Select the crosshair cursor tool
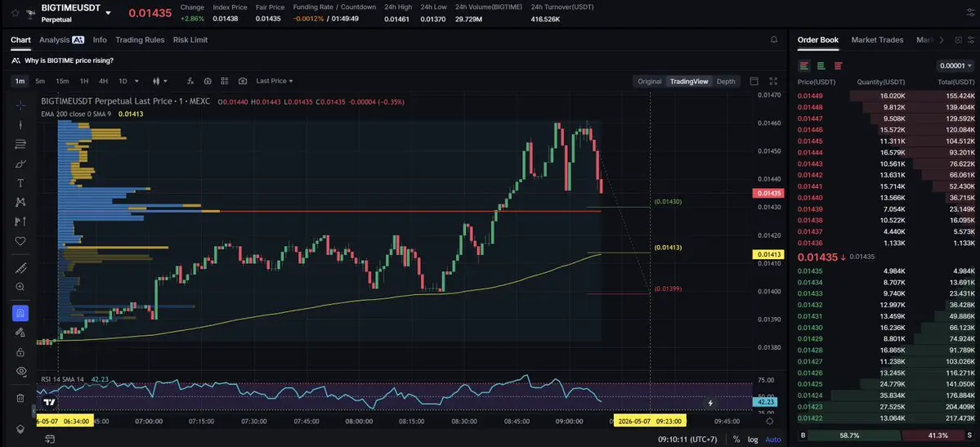The width and height of the screenshot is (980, 447). (x=20, y=105)
